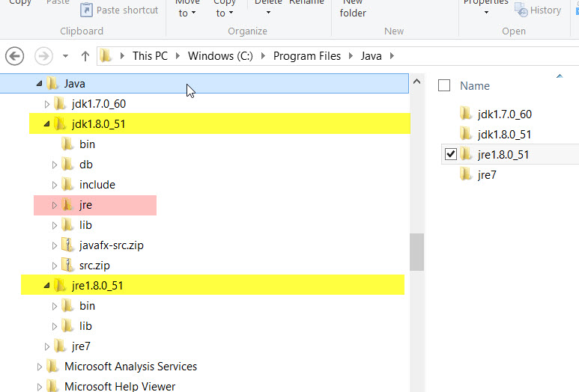Open chevron after Windows (C:) breadcrumb
The image size is (579, 392).
click(x=263, y=56)
